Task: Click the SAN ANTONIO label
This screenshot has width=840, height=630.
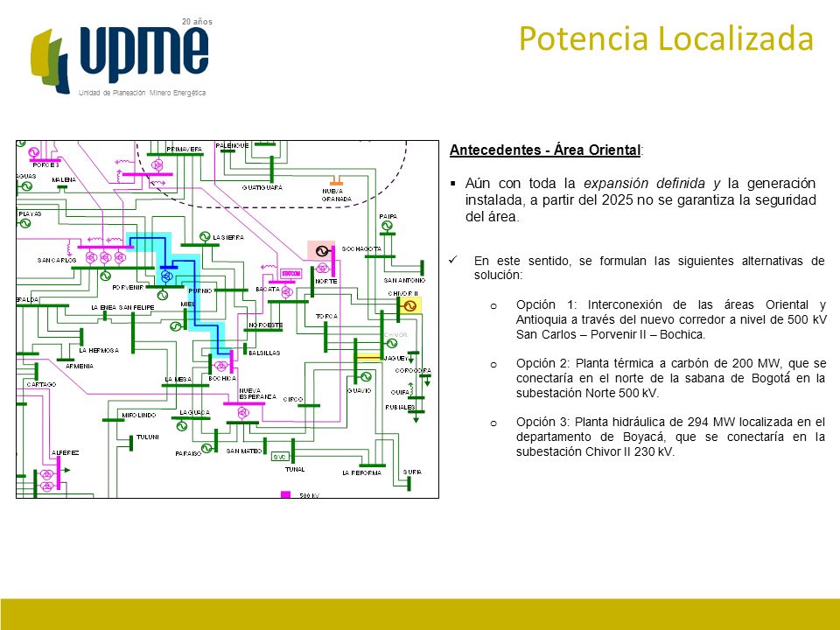Action: tap(404, 280)
